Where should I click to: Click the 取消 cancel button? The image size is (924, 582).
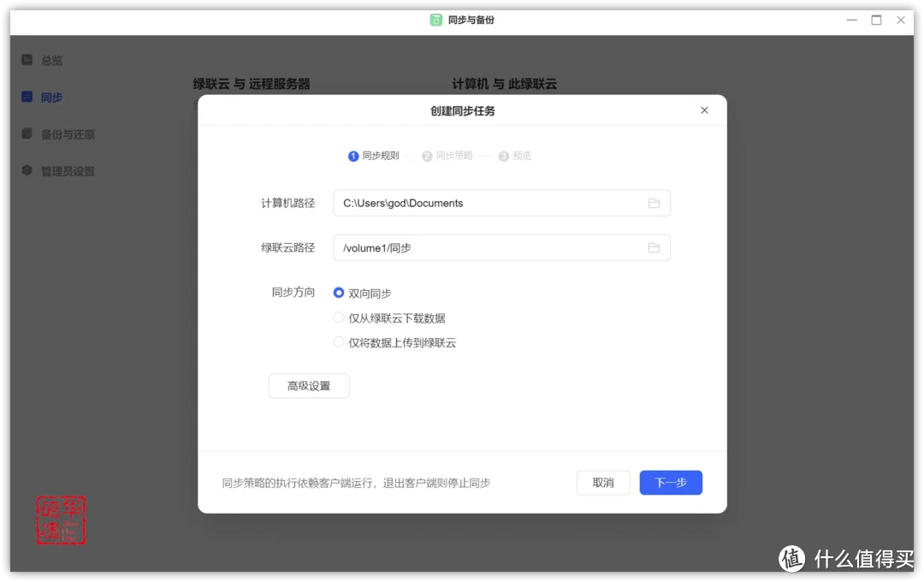point(603,483)
